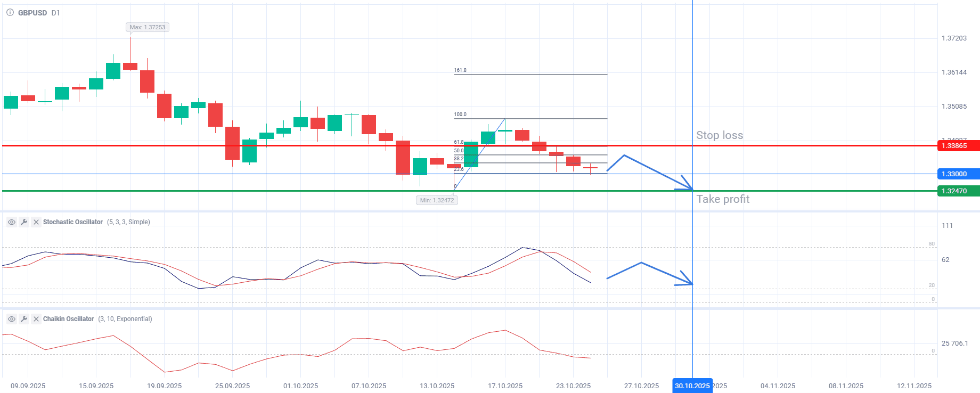This screenshot has height=393, width=980.
Task: Open Stochastic Oscillator settings wrench
Action: coord(24,222)
